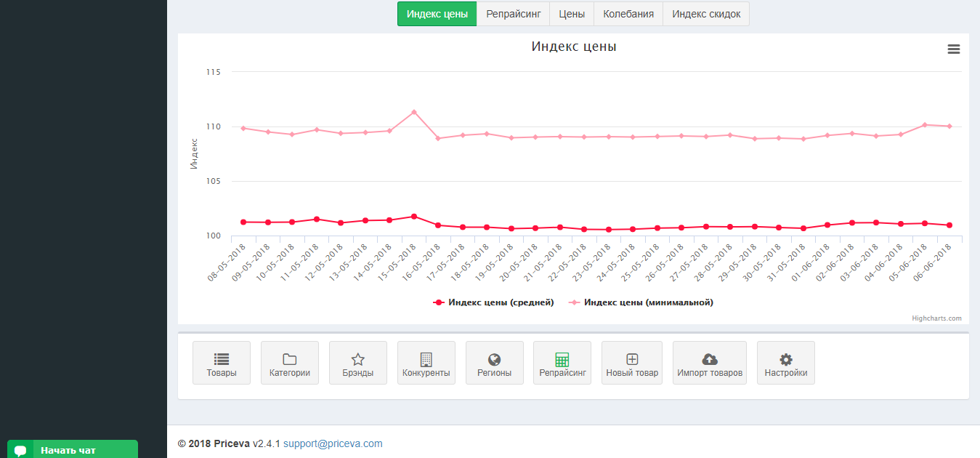Screen dimensions: 980x458
Task: Click the chat bubble icon
Action: [20, 451]
